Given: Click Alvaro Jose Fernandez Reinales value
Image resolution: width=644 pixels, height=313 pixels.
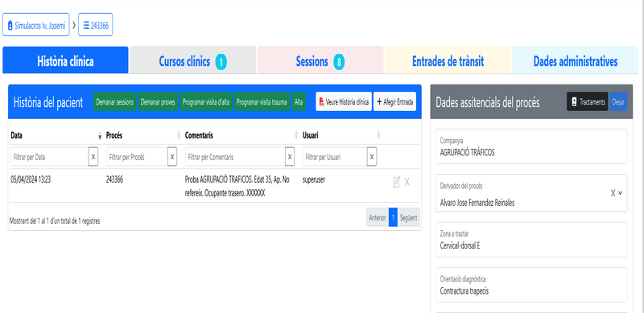Looking at the screenshot, I should 477,203.
